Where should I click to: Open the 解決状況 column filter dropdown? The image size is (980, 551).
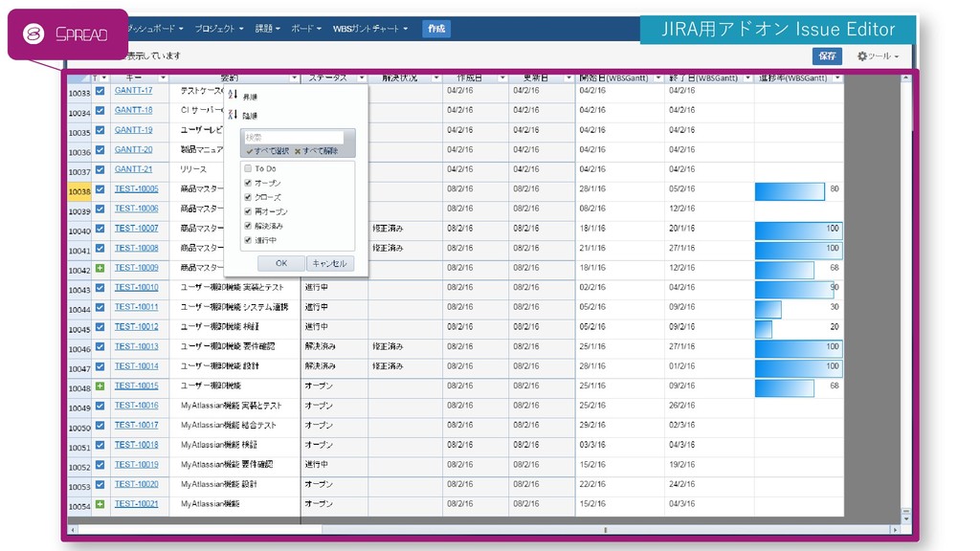(435, 78)
